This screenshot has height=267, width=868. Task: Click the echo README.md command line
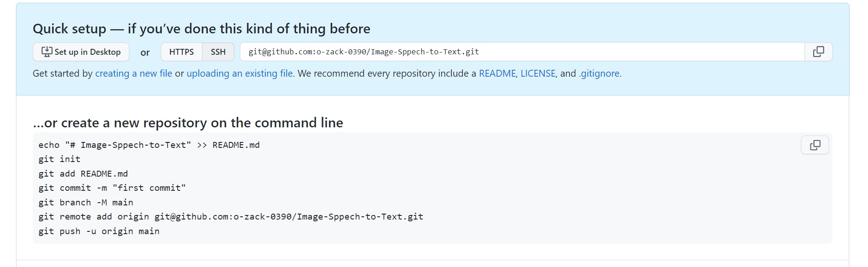(x=149, y=145)
